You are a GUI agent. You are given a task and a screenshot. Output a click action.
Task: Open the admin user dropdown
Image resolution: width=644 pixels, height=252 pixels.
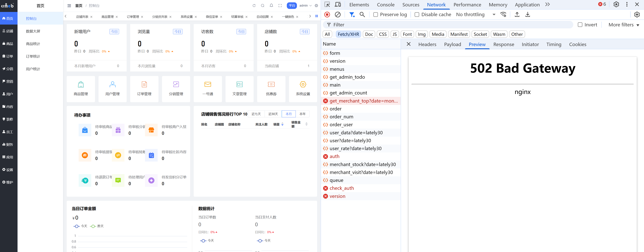pyautogui.click(x=305, y=6)
